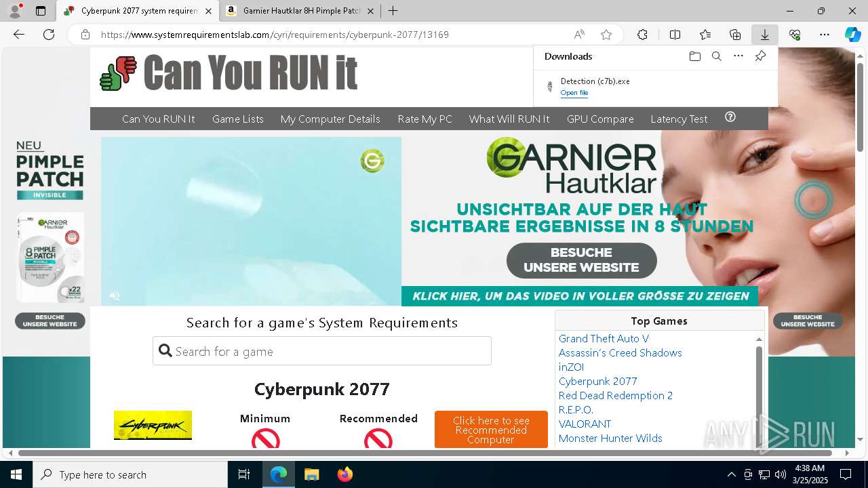Go back to the previous page
This screenshot has height=488, width=868.
pyautogui.click(x=19, y=35)
